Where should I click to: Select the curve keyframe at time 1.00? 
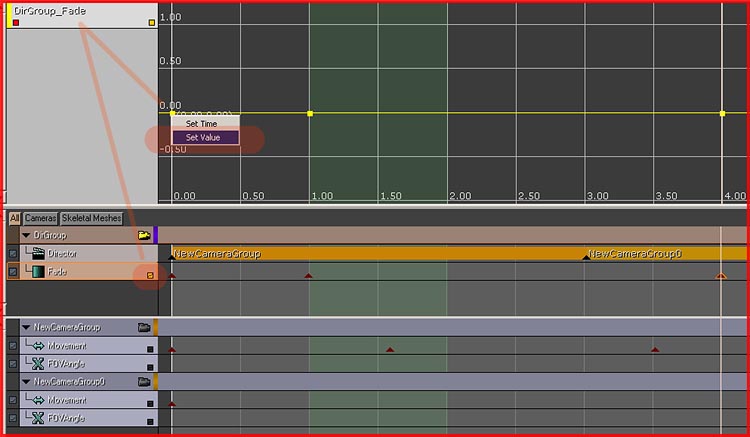click(x=310, y=113)
